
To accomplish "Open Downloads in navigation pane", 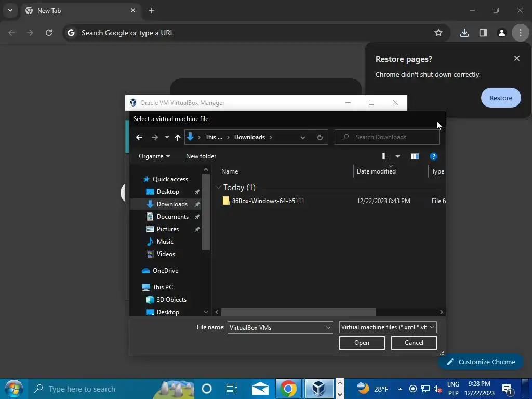I will (x=172, y=204).
